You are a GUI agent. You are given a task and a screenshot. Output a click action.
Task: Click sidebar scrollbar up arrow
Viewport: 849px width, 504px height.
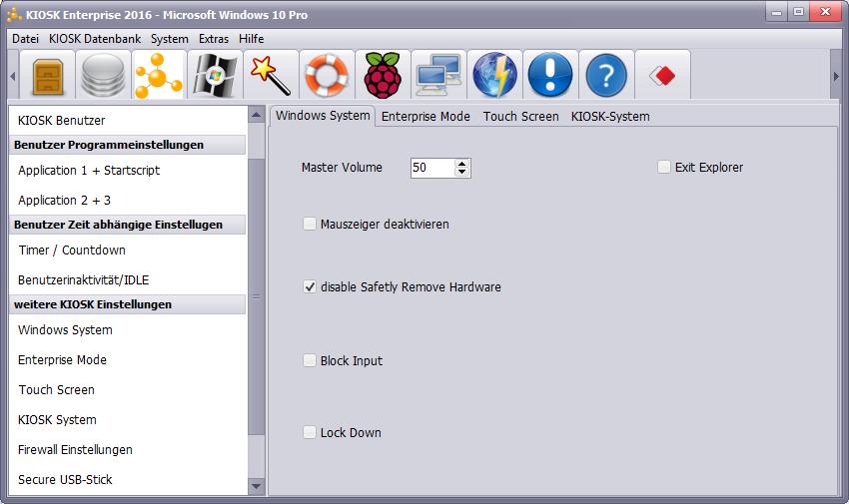[256, 114]
